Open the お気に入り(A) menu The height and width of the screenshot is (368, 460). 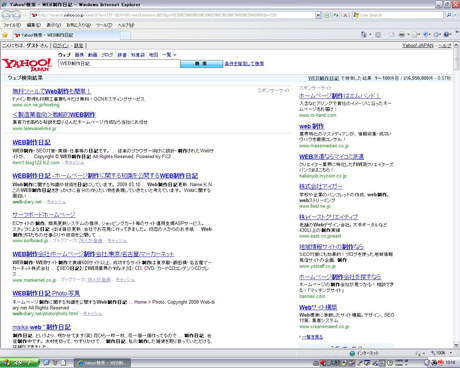78,25
